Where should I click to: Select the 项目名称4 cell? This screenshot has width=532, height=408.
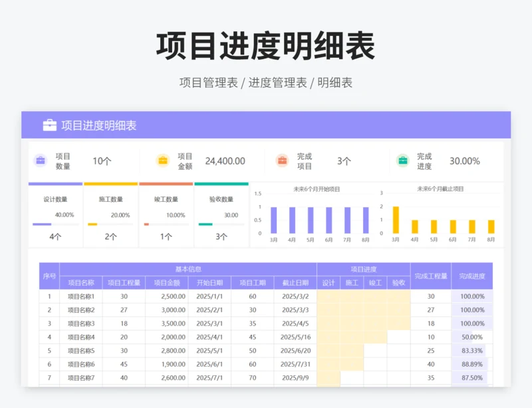click(x=80, y=337)
